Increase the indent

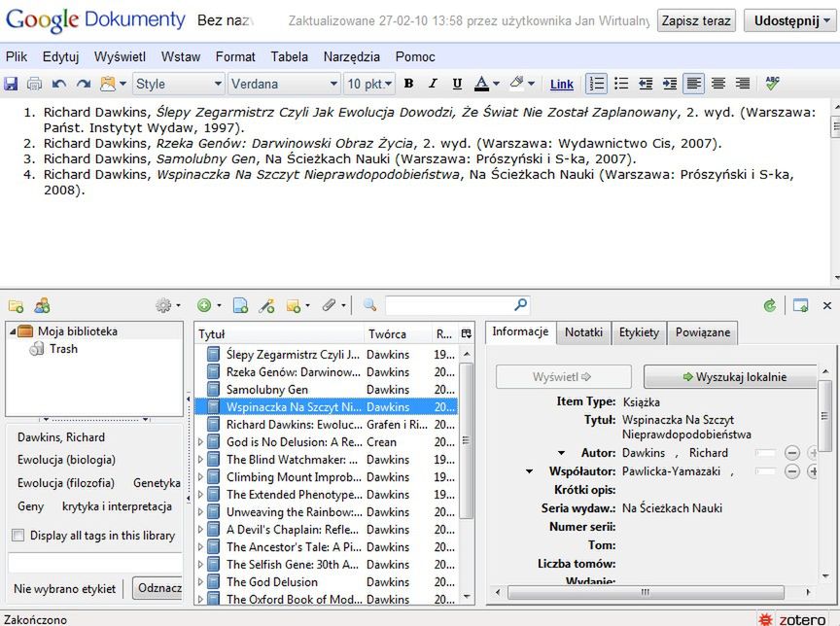click(x=670, y=84)
